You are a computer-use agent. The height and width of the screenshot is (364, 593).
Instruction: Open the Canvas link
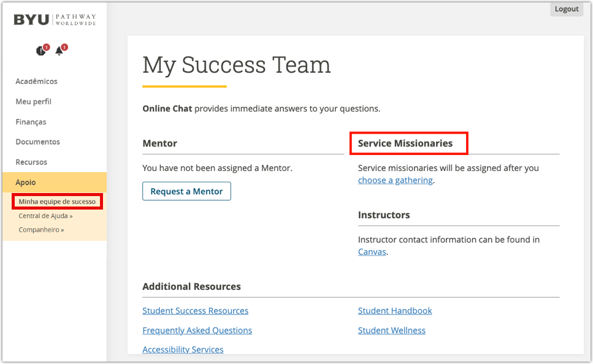point(372,252)
